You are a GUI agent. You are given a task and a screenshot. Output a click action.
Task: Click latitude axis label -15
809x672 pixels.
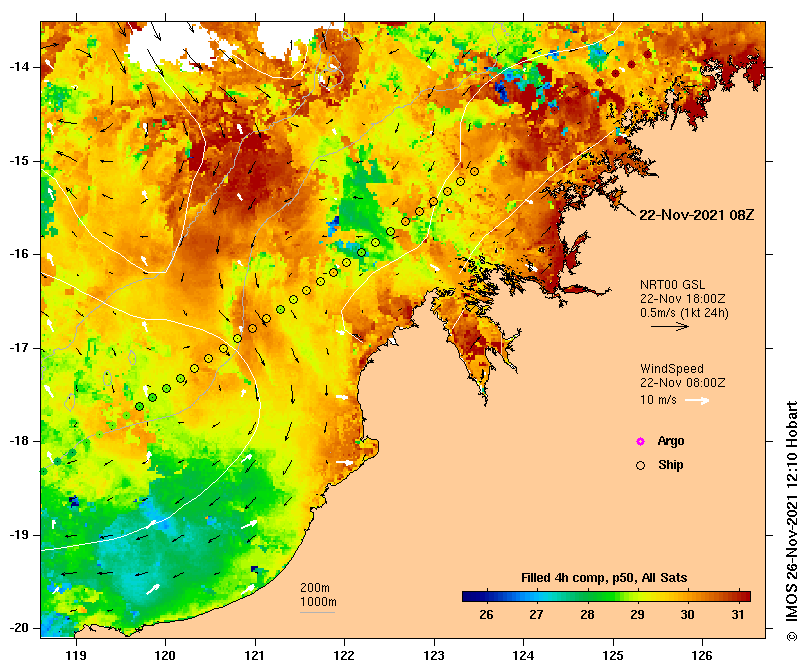tap(19, 161)
